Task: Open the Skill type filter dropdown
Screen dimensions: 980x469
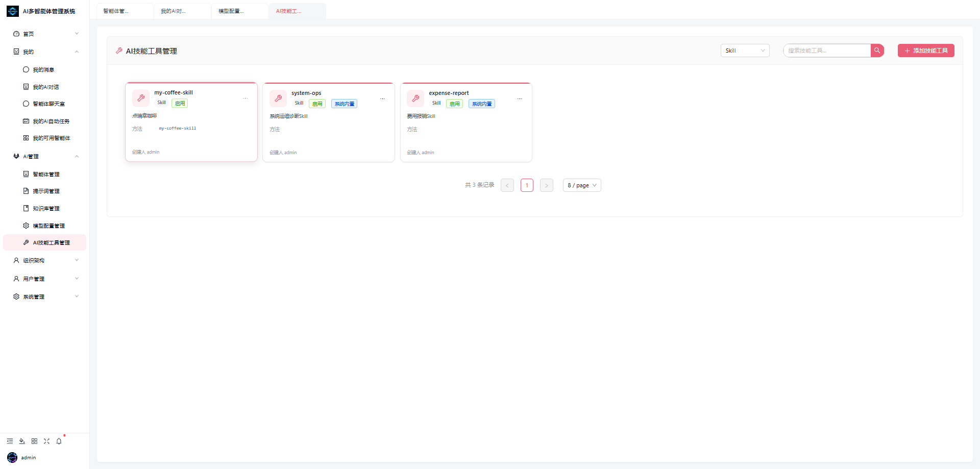Action: [x=745, y=51]
